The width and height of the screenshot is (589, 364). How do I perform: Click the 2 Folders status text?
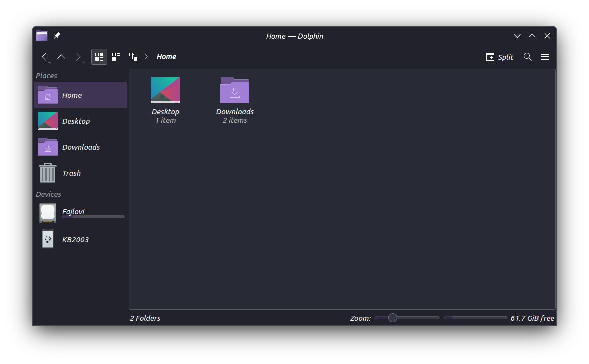click(145, 318)
